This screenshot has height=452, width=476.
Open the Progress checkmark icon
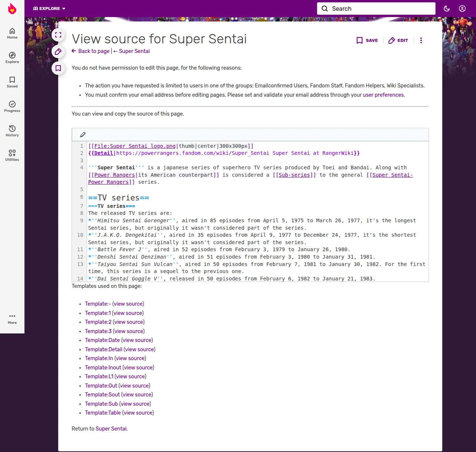pos(12,107)
